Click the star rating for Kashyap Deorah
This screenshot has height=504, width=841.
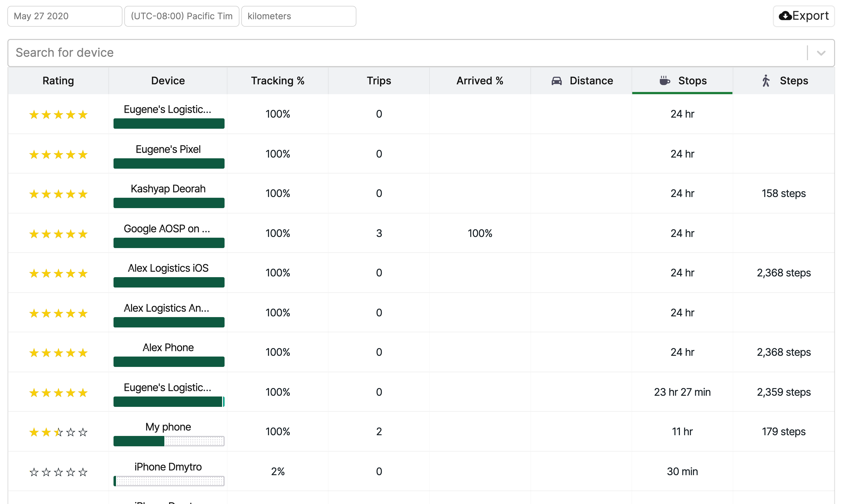point(58,194)
